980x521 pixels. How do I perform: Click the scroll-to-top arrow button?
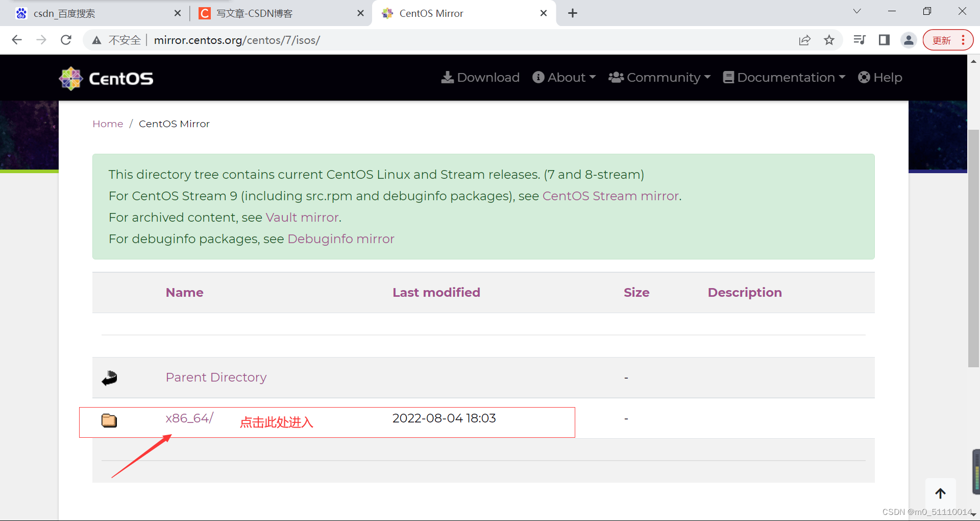(x=941, y=493)
